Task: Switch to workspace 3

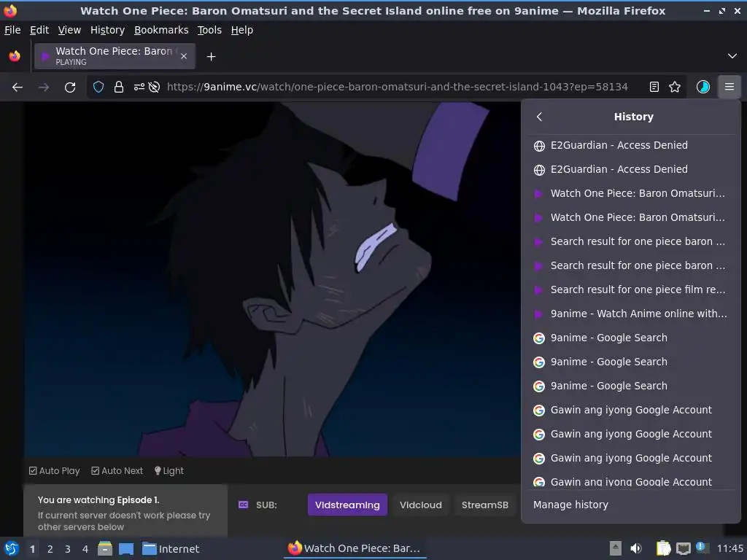Action: click(68, 549)
